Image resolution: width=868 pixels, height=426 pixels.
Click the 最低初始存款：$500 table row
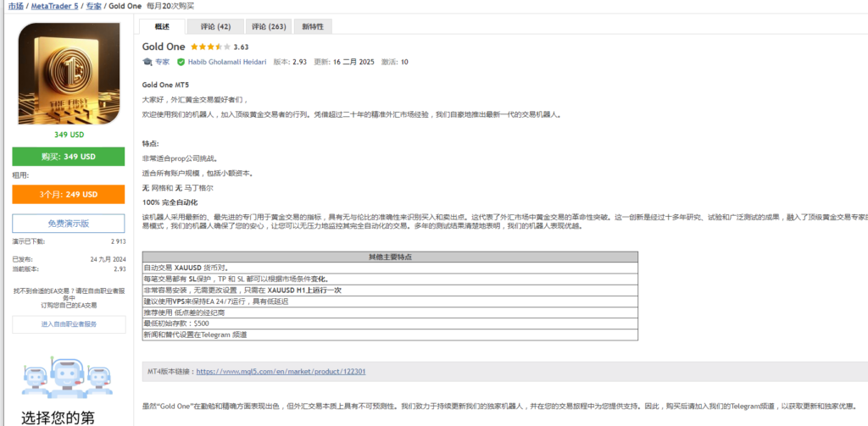[390, 324]
